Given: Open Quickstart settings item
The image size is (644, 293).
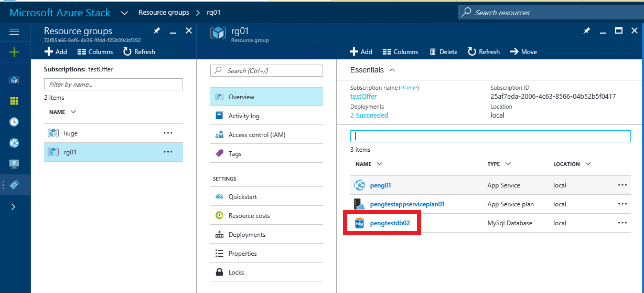Looking at the screenshot, I should (x=266, y=197).
